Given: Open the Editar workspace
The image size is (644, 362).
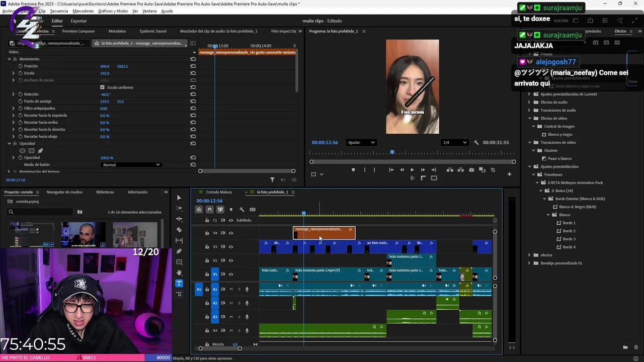Looking at the screenshot, I should [57, 21].
